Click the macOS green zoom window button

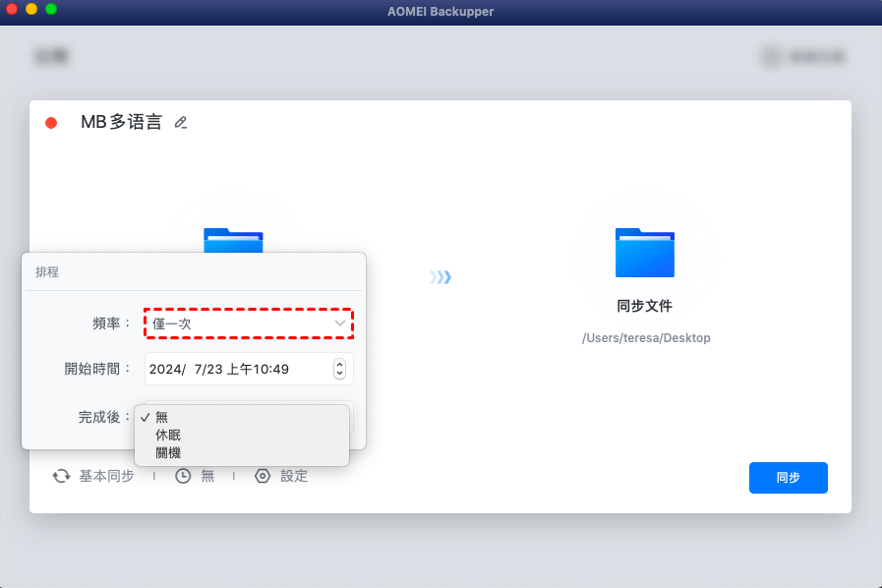[x=51, y=9]
